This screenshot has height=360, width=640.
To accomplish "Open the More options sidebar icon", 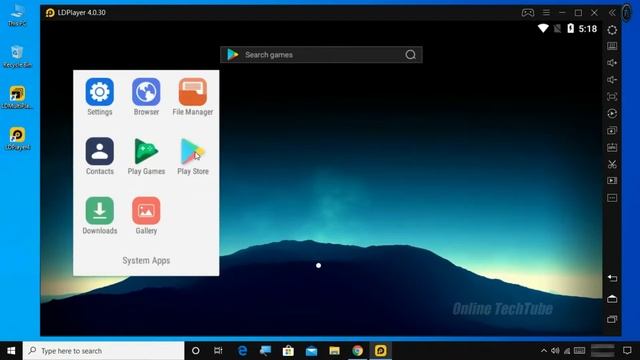I will pyautogui.click(x=612, y=198).
